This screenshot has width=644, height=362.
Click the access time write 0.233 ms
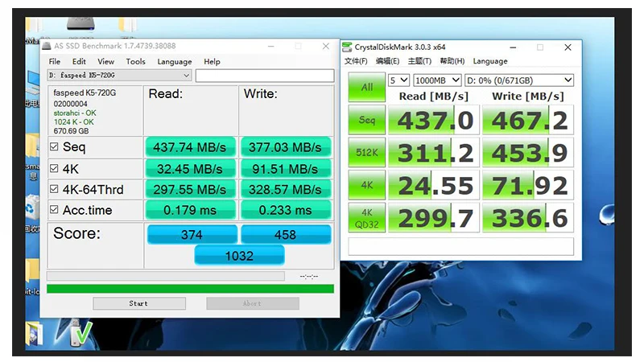click(285, 210)
